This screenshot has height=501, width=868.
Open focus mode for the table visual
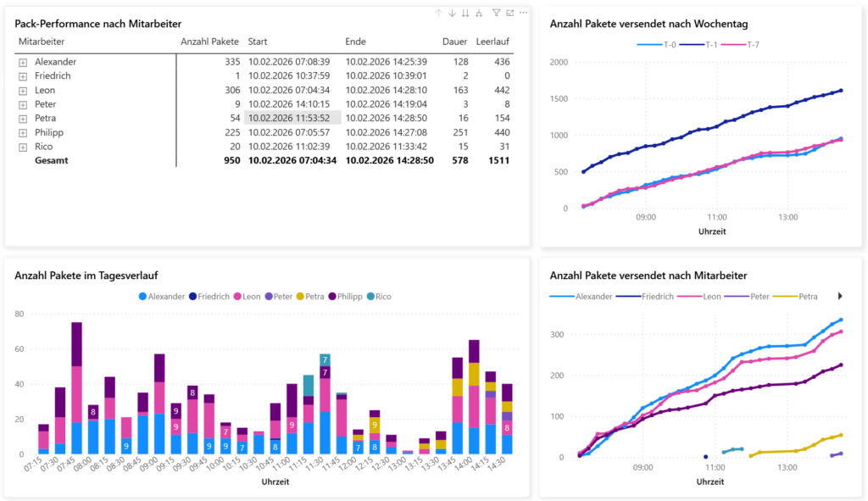pyautogui.click(x=509, y=13)
